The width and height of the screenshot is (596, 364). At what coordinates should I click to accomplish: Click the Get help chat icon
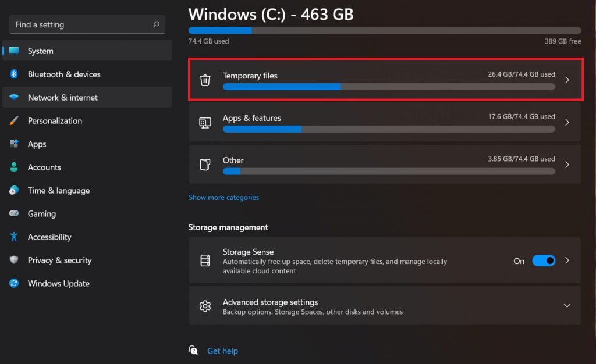(x=193, y=350)
